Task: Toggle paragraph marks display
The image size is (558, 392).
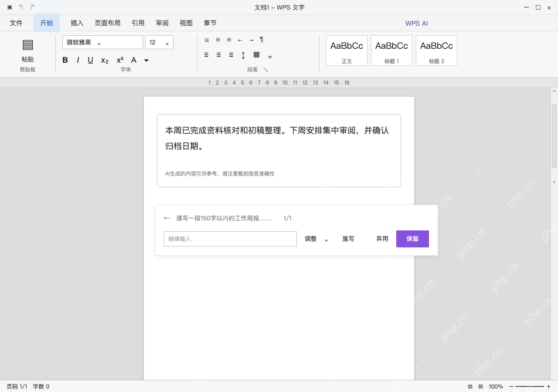Action: tap(262, 40)
